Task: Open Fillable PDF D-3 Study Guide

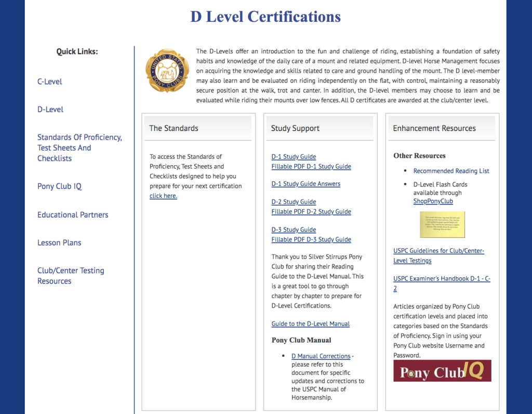Action: pyautogui.click(x=311, y=239)
